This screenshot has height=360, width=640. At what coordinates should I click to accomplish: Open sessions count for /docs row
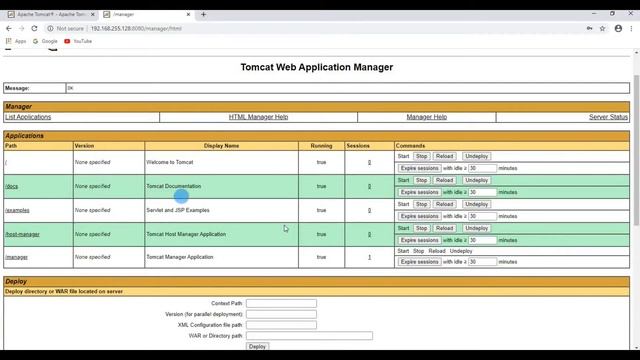pyautogui.click(x=369, y=187)
